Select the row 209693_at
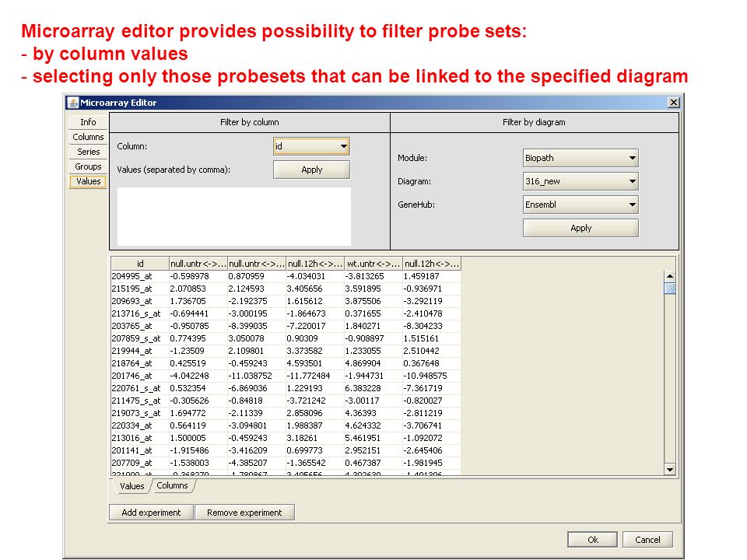 pos(286,301)
